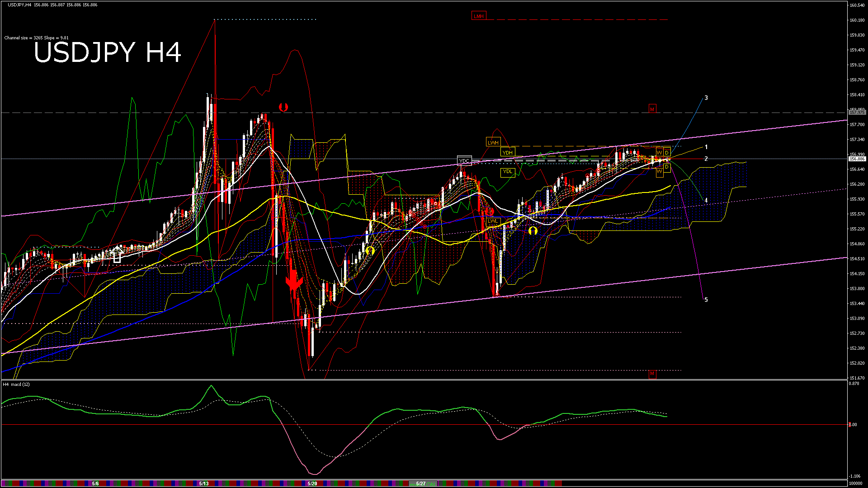
Task: Click 160.180 on the price scale
Action: pyautogui.click(x=857, y=20)
